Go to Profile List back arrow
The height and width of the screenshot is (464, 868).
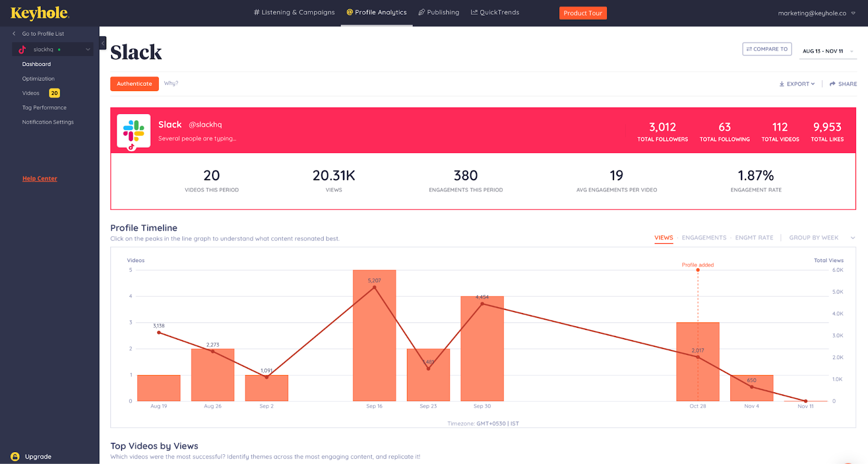pos(14,34)
